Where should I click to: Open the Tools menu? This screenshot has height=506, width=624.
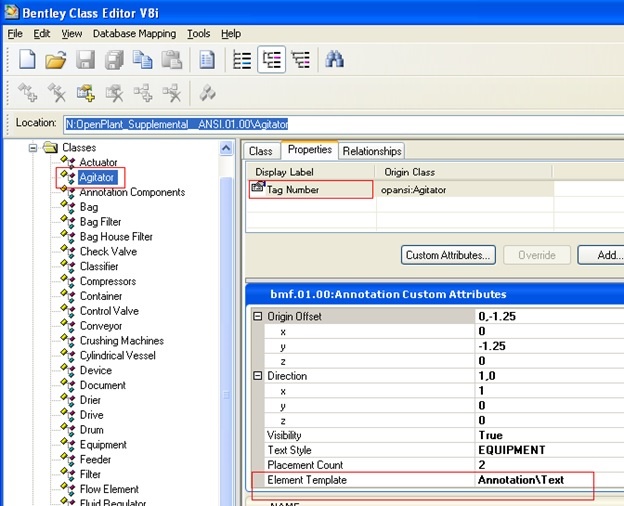199,34
